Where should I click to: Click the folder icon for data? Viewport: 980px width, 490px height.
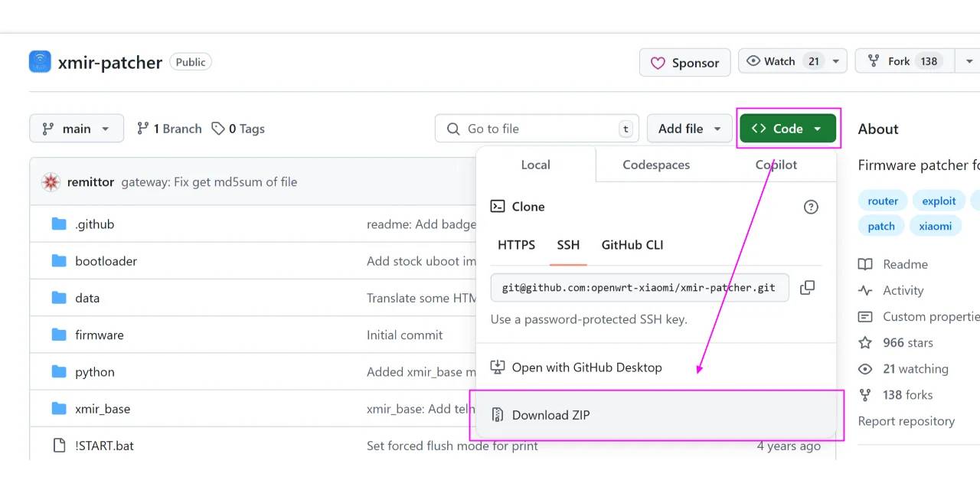pyautogui.click(x=59, y=297)
